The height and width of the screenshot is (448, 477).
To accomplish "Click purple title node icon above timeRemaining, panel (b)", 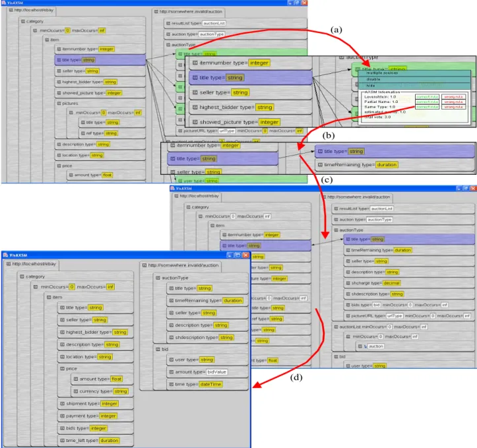I will pos(320,151).
